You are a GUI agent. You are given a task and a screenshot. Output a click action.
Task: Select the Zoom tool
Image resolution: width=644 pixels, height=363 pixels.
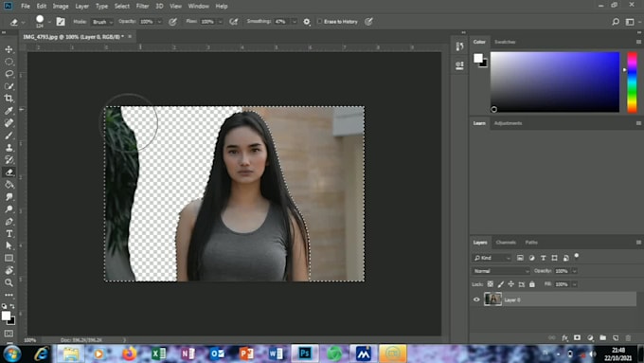(x=9, y=282)
